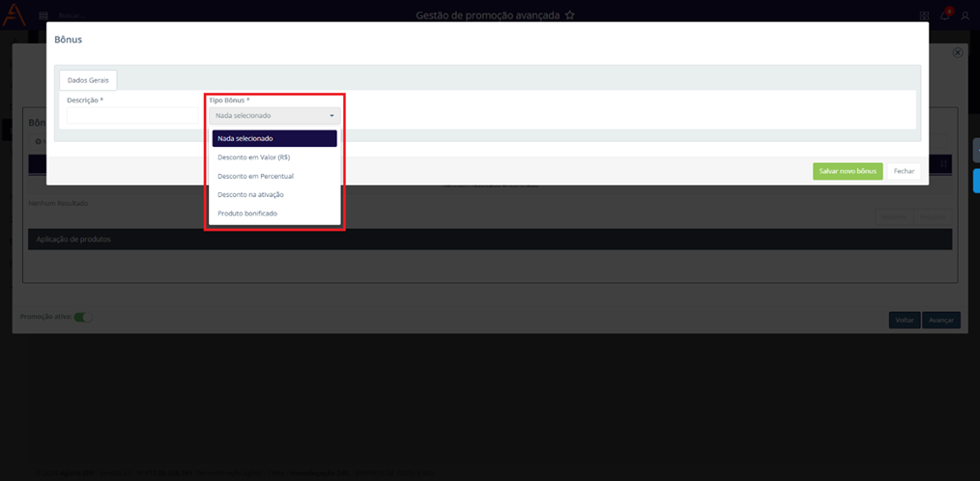Select Produto bonificado bonus type
This screenshot has height=481, width=980.
pos(247,212)
